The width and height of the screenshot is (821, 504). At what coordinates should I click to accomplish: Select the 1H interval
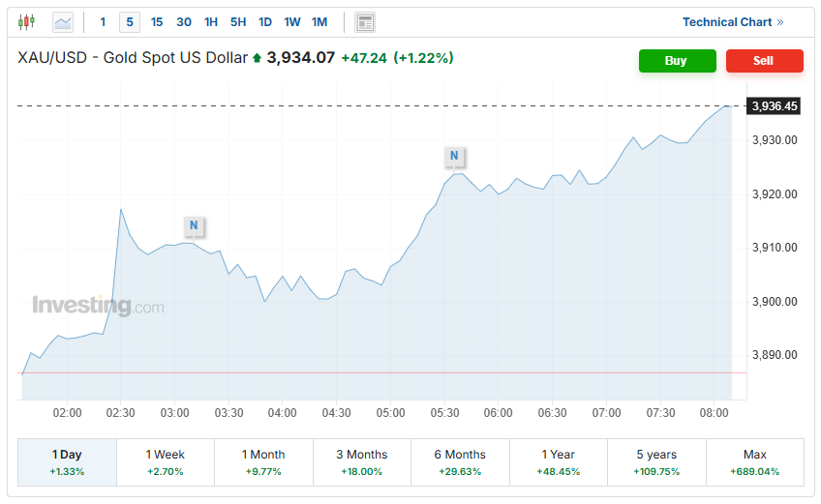click(211, 21)
